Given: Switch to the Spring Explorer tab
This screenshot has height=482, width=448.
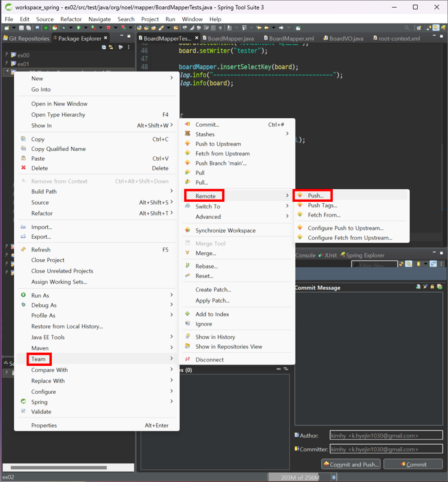Looking at the screenshot, I should [x=362, y=255].
